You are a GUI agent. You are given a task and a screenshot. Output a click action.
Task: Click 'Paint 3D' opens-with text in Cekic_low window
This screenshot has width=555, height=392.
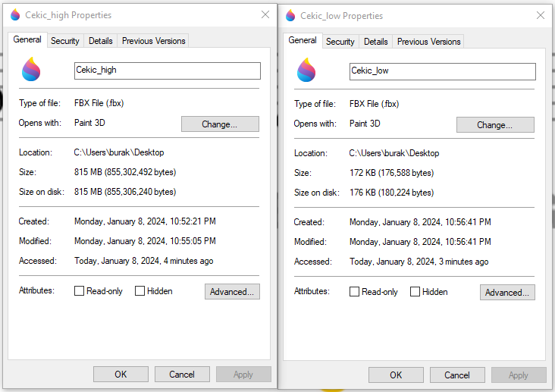(365, 124)
